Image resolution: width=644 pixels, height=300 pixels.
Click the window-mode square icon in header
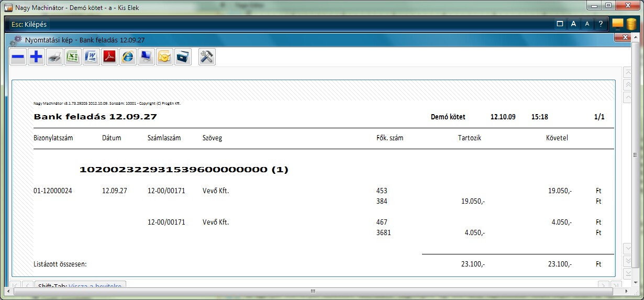[x=560, y=24]
